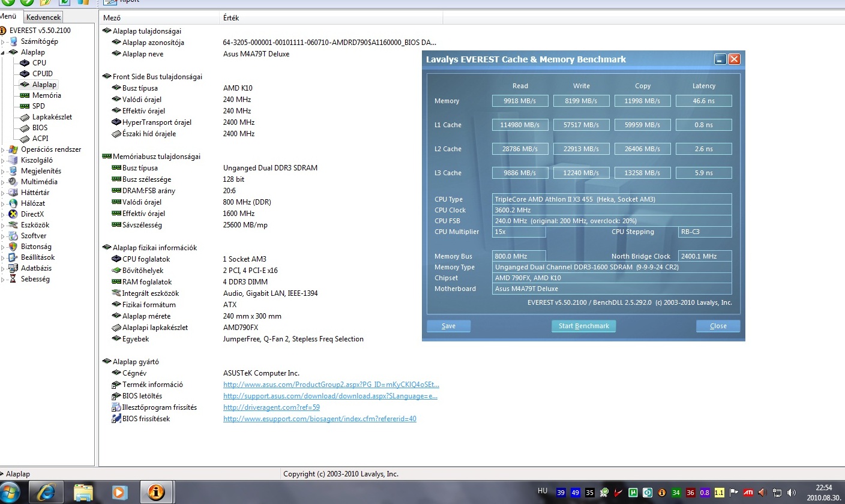Open the BIOS letöltés support.asus.com link
Viewport: 845px width, 504px height.
coord(331,396)
